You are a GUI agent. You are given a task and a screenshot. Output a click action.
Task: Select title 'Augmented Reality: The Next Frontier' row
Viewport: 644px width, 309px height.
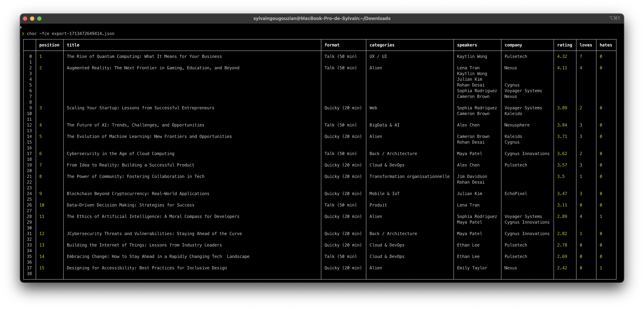click(153, 68)
